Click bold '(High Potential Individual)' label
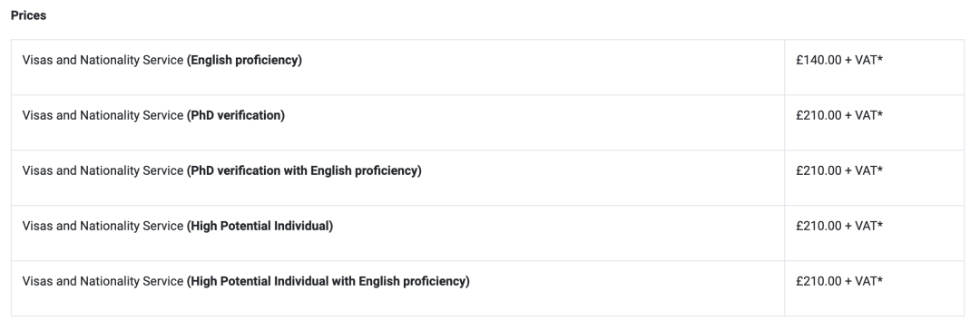 pos(260,227)
